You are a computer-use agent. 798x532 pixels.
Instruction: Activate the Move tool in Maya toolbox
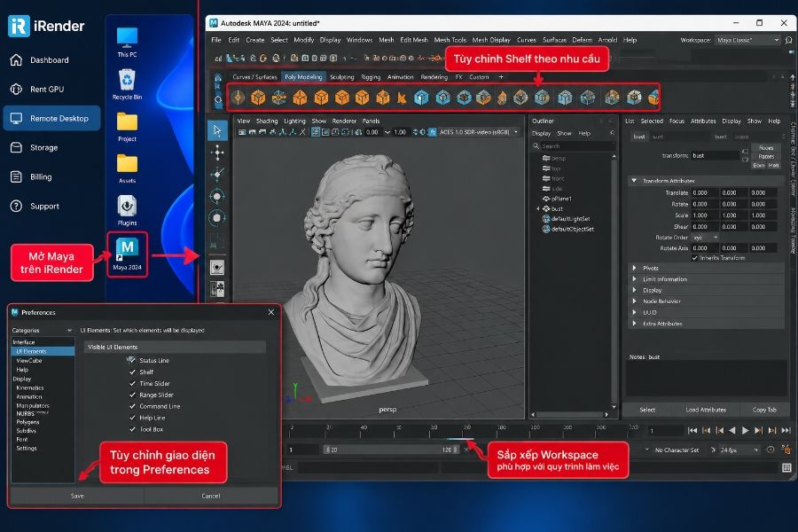tap(217, 153)
